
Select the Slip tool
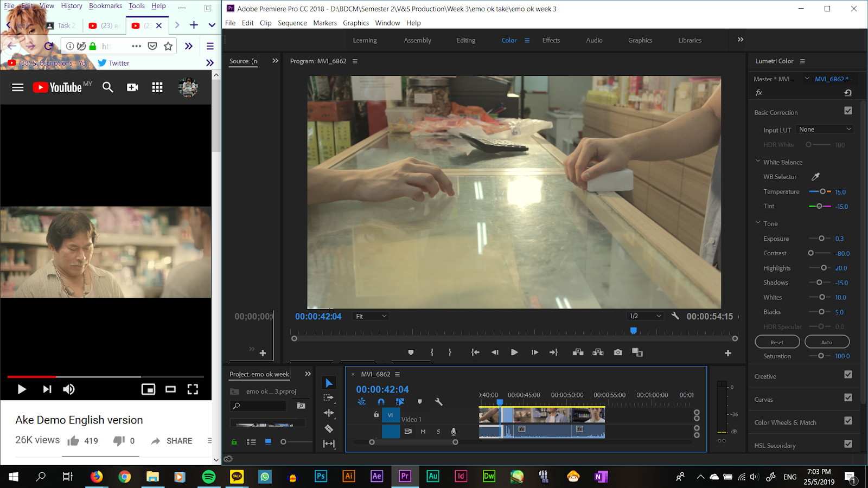coord(329,444)
